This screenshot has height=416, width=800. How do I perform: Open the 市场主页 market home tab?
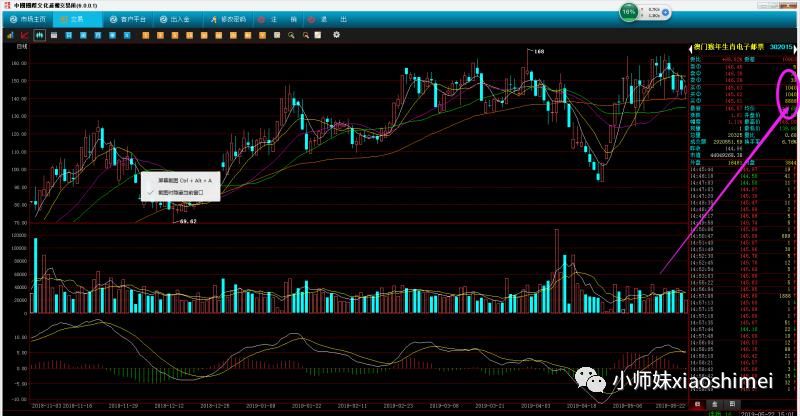(28, 19)
